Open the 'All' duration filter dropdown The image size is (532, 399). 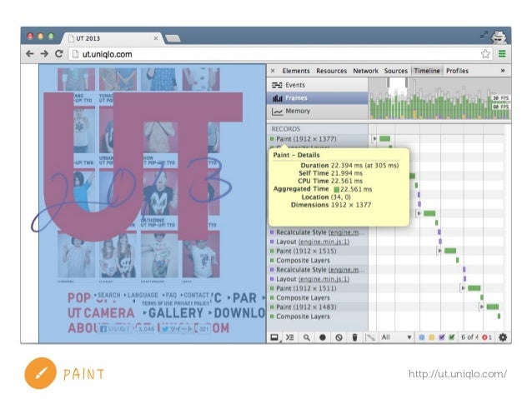[x=396, y=337]
